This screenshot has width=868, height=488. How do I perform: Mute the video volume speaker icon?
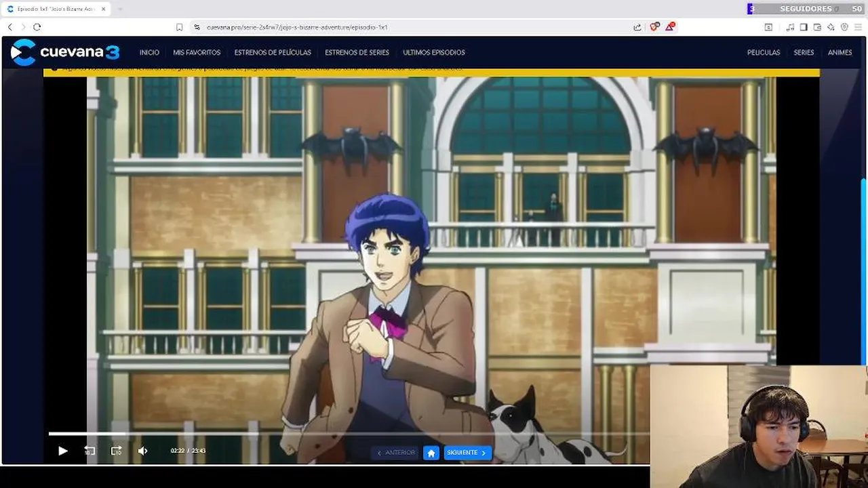[142, 451]
